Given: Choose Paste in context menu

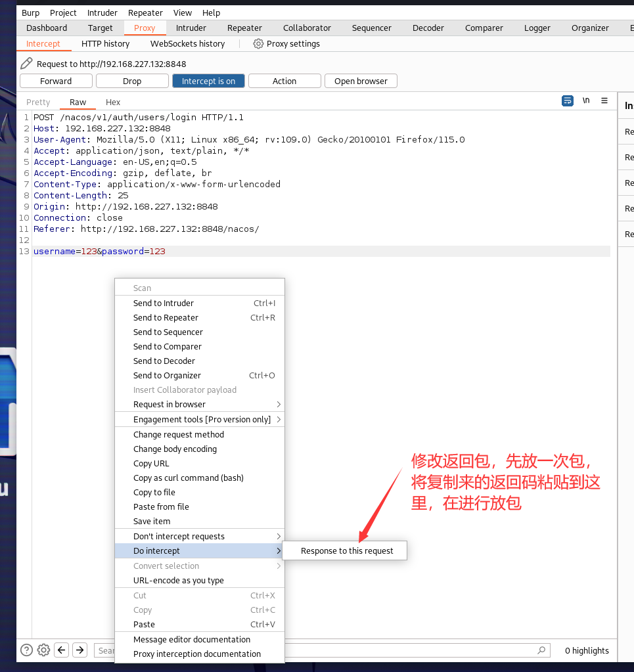Looking at the screenshot, I should click(200, 625).
